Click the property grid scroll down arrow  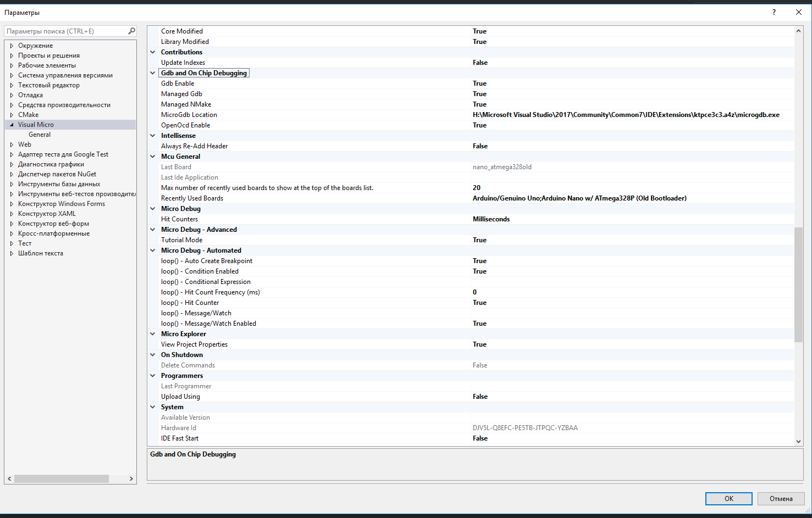pyautogui.click(x=798, y=441)
